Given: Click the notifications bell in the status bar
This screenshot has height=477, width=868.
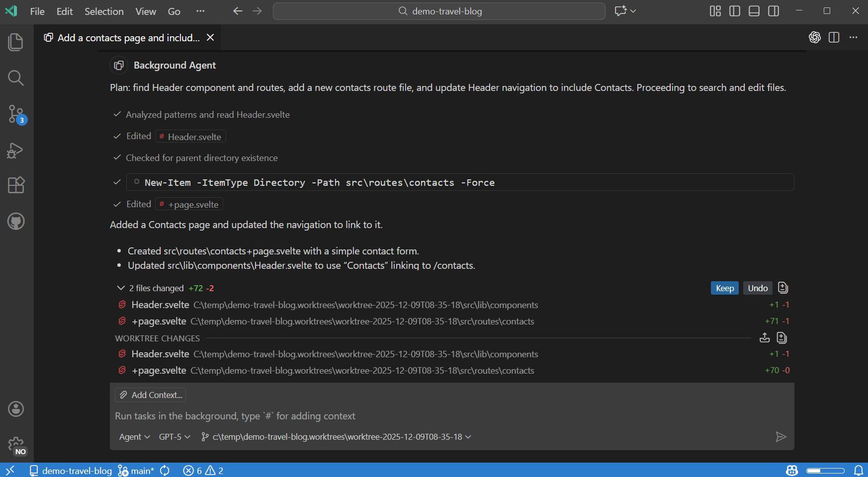Looking at the screenshot, I should [x=859, y=471].
